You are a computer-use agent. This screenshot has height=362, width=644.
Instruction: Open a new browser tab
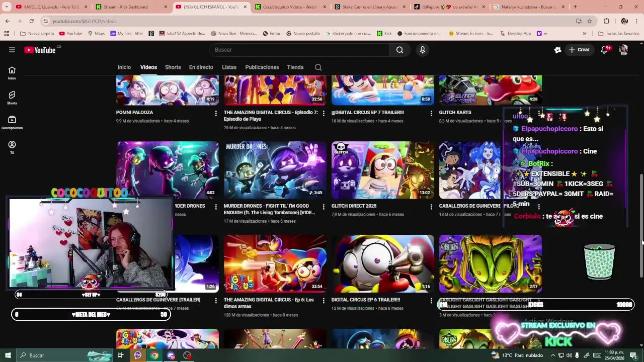point(575,7)
